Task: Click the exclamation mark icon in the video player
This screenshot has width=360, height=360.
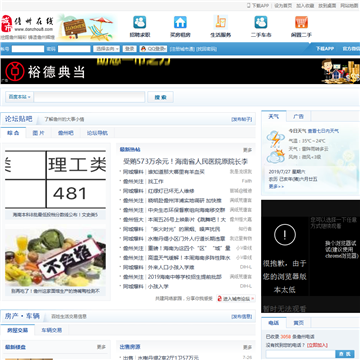Action: tap(285, 235)
